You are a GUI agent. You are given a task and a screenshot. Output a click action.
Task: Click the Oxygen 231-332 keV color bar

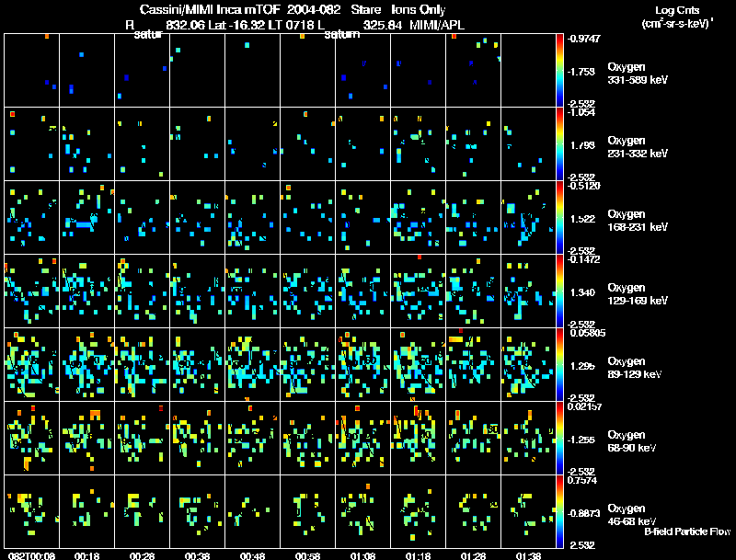click(x=560, y=143)
